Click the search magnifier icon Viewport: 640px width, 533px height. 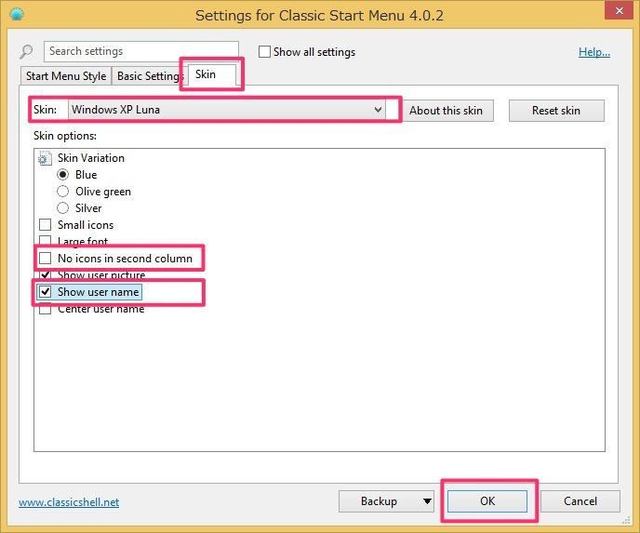[27, 52]
